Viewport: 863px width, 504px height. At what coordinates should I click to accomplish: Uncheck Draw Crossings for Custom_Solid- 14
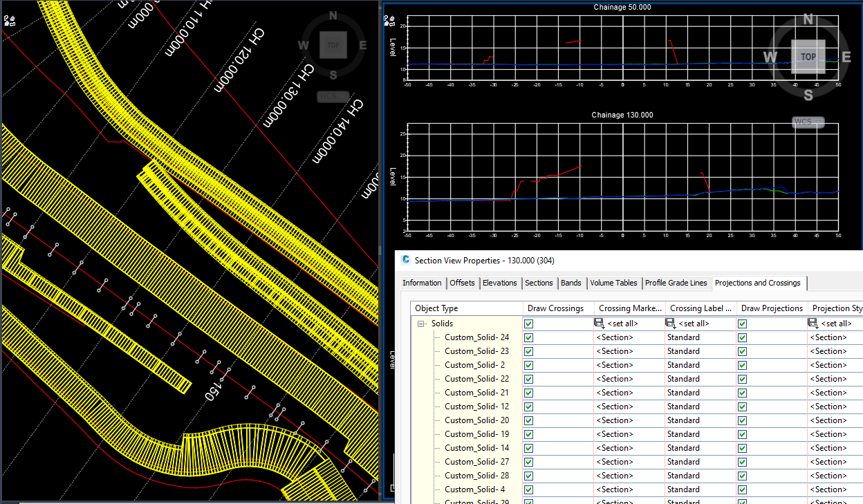[529, 448]
